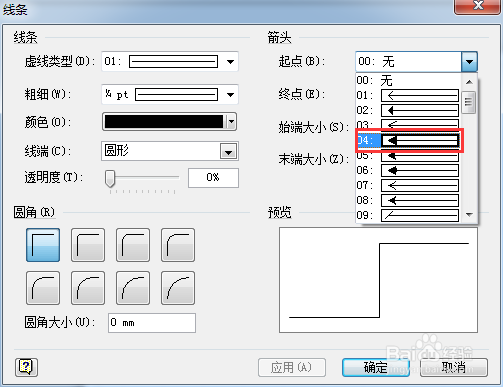Choose arrow style 08 in list
Screen dimensions: 503x387
[408, 200]
